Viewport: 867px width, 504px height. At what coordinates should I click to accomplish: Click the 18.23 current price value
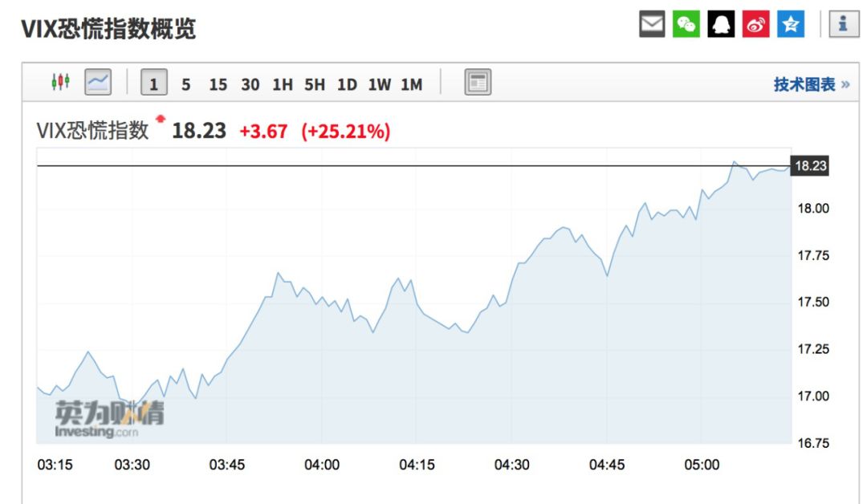tap(199, 131)
